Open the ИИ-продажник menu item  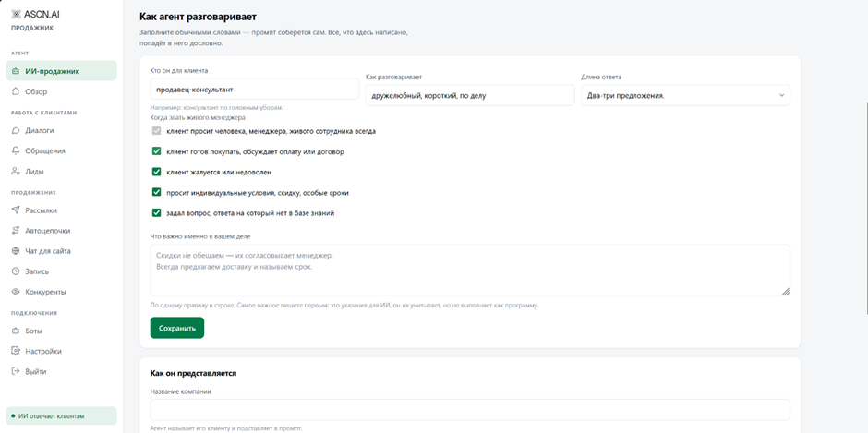coord(62,71)
